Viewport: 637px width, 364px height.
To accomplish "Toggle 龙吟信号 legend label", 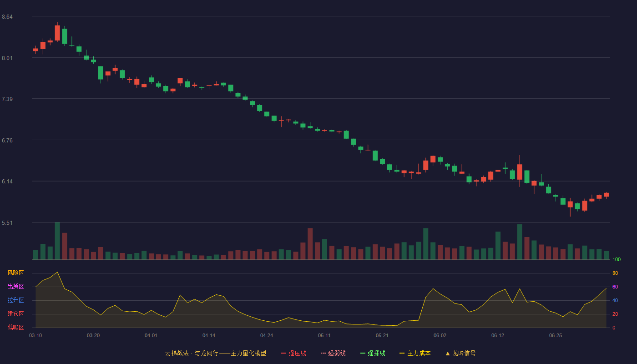I will [464, 353].
